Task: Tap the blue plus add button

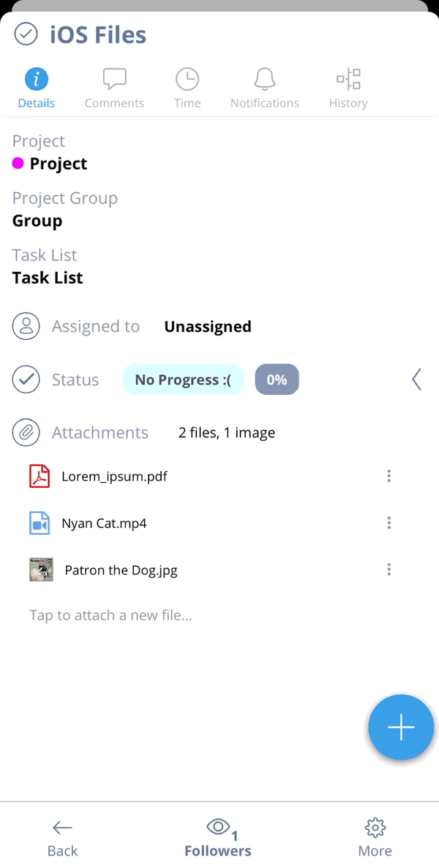Action: tap(401, 727)
